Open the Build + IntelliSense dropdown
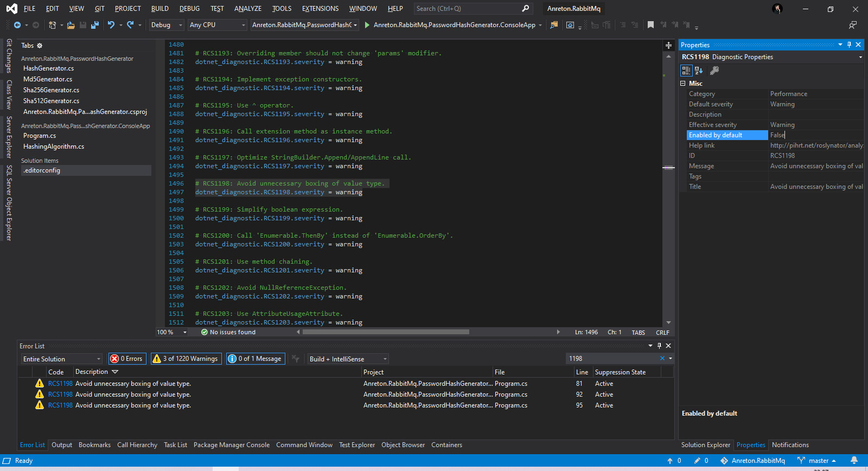 click(348, 359)
